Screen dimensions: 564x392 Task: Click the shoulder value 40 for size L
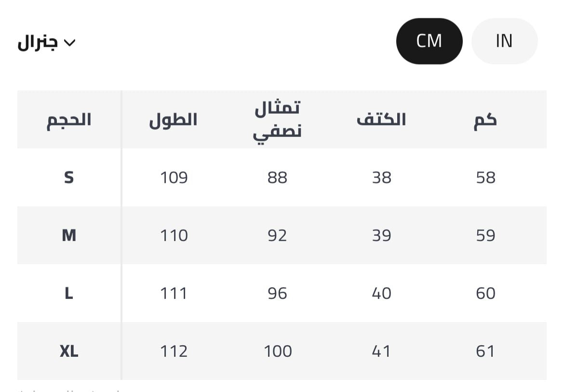381,293
